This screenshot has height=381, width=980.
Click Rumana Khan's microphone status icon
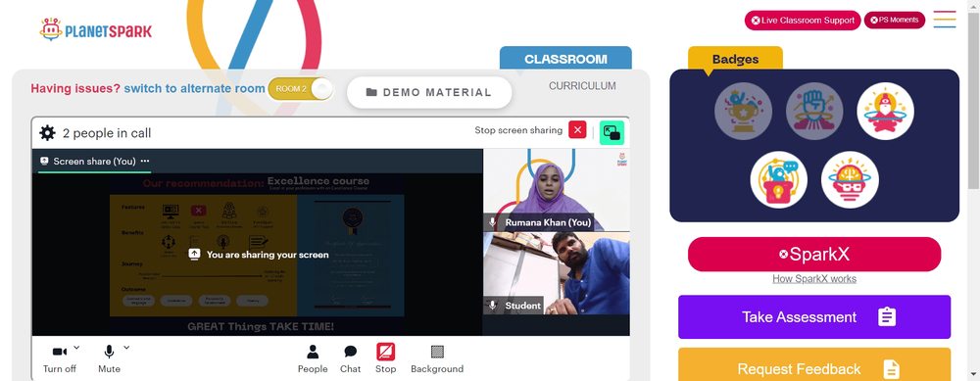493,222
